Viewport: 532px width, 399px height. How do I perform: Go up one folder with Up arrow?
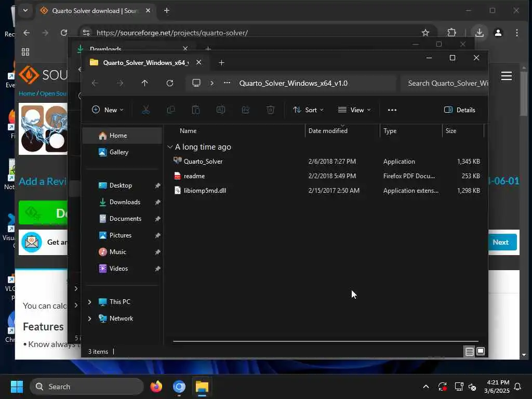click(x=144, y=83)
